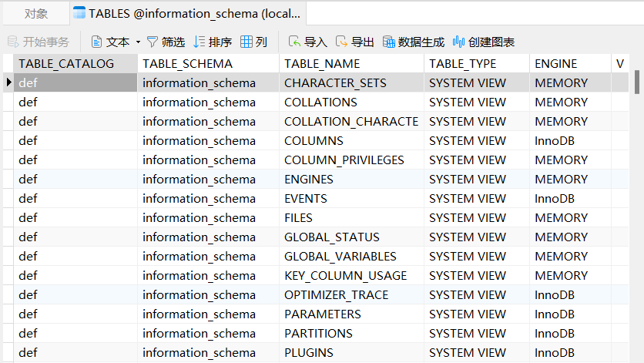Click the vertical scrollbar thumb
The image size is (644, 363).
637,82
